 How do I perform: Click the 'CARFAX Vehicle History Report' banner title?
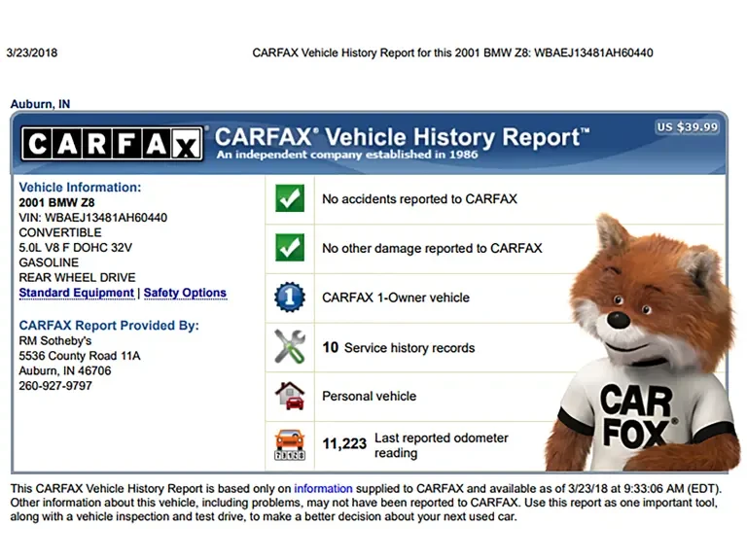pos(402,137)
